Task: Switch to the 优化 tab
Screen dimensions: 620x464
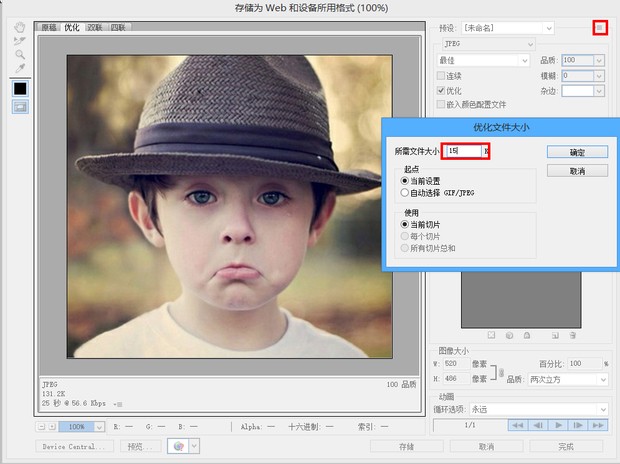Action: tap(72, 27)
